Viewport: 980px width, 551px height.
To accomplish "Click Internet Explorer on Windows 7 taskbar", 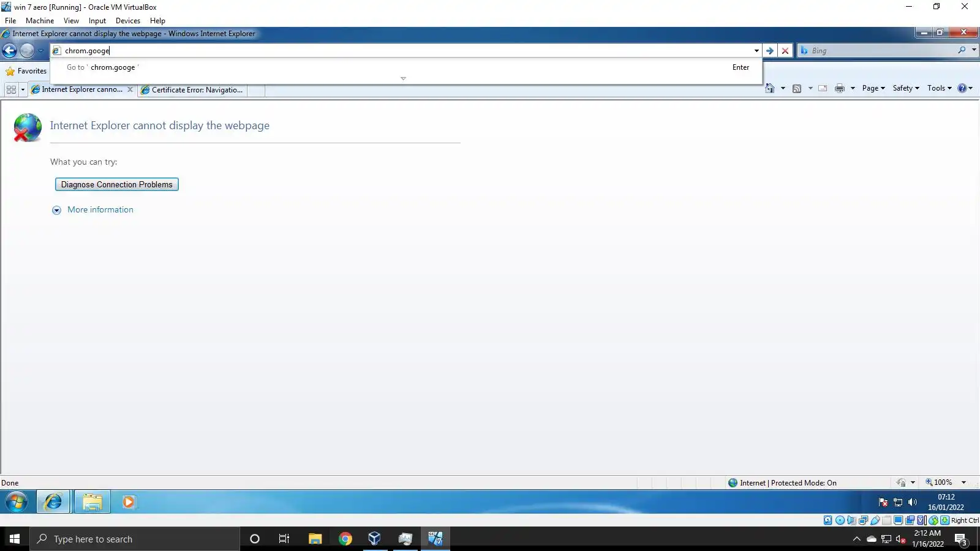I will [54, 502].
